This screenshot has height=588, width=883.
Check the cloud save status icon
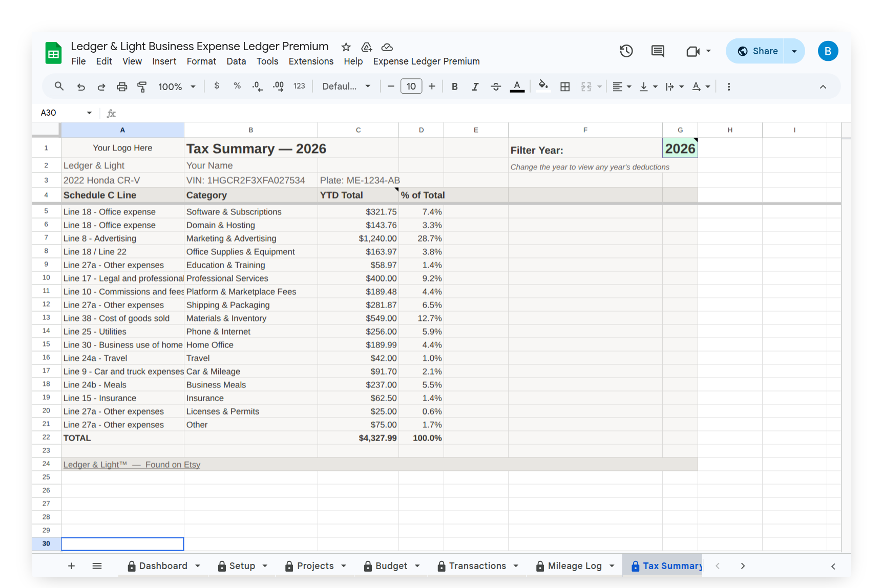pos(387,47)
